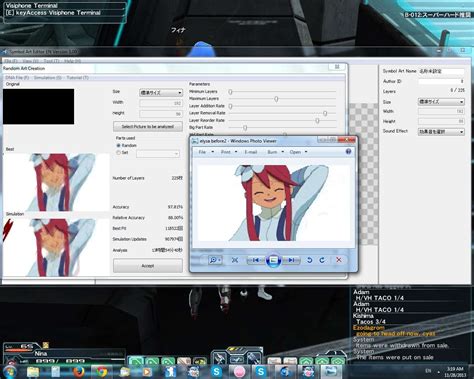Click the Symbol Art Name input field

pos(441,71)
